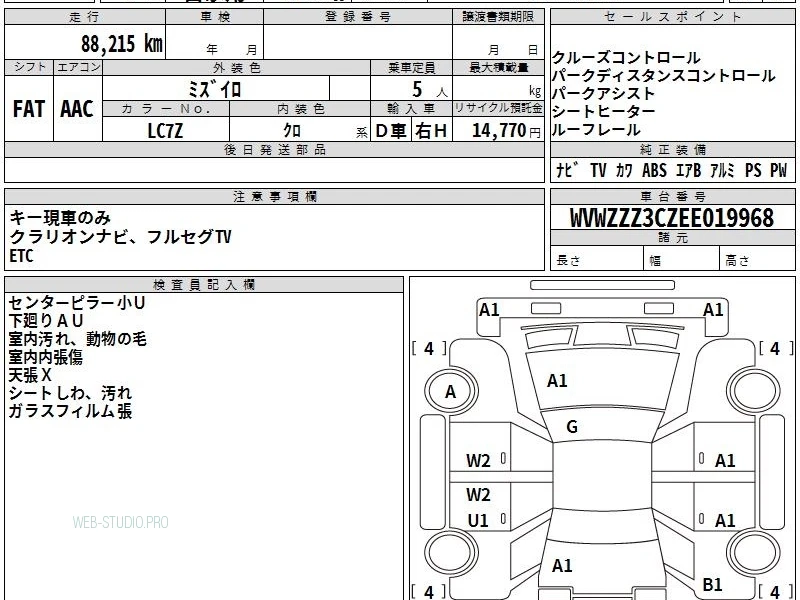Select the パークディスタンスコントロール line
The height and width of the screenshot is (600, 800).
664,76
